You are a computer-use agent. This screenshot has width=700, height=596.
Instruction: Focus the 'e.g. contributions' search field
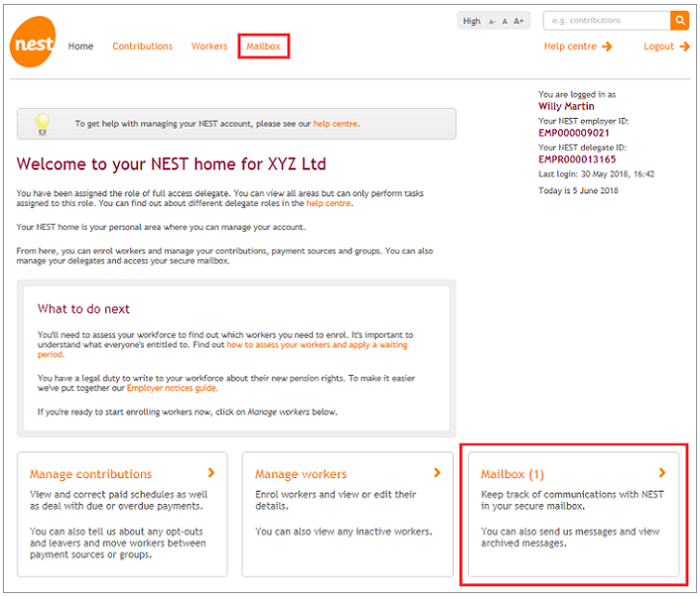(606, 20)
